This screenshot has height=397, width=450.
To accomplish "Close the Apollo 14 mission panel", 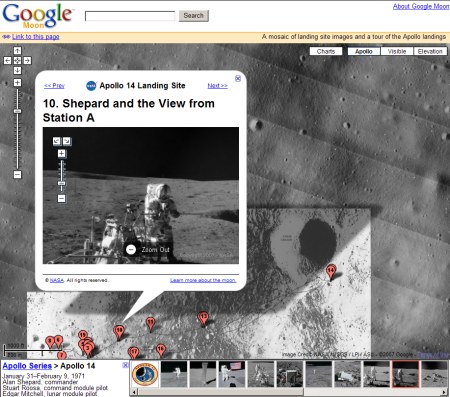I will click(x=125, y=365).
